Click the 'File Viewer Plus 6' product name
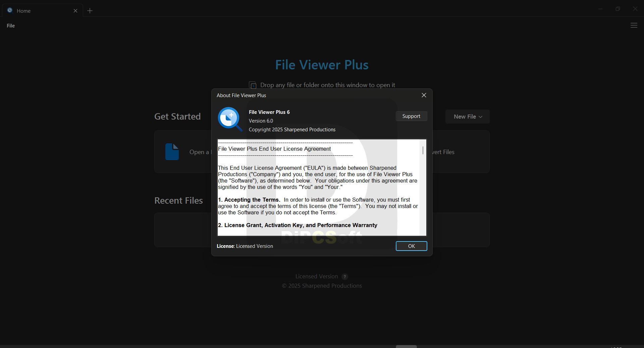This screenshot has width=644, height=348. point(269,112)
